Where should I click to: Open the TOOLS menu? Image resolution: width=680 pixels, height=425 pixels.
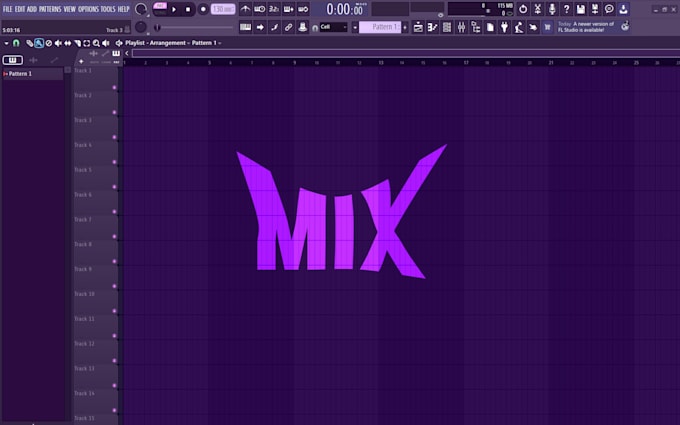click(x=108, y=9)
